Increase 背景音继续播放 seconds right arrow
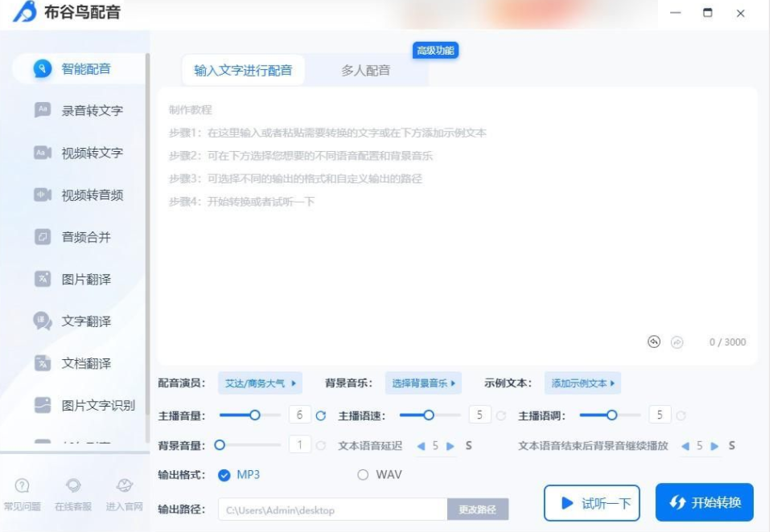The height and width of the screenshot is (532, 773). [x=714, y=446]
